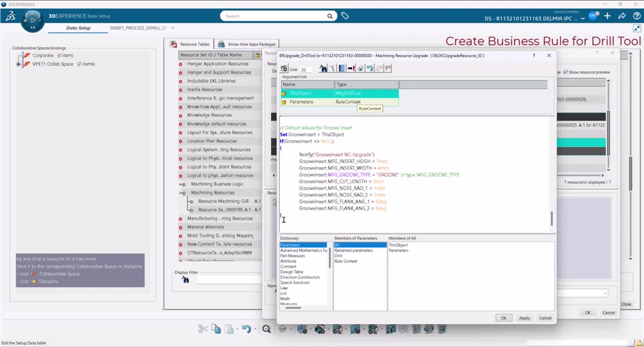Click the undo icon in bottom toolbar
Viewport: 644px width, 347px height.
[x=246, y=329]
